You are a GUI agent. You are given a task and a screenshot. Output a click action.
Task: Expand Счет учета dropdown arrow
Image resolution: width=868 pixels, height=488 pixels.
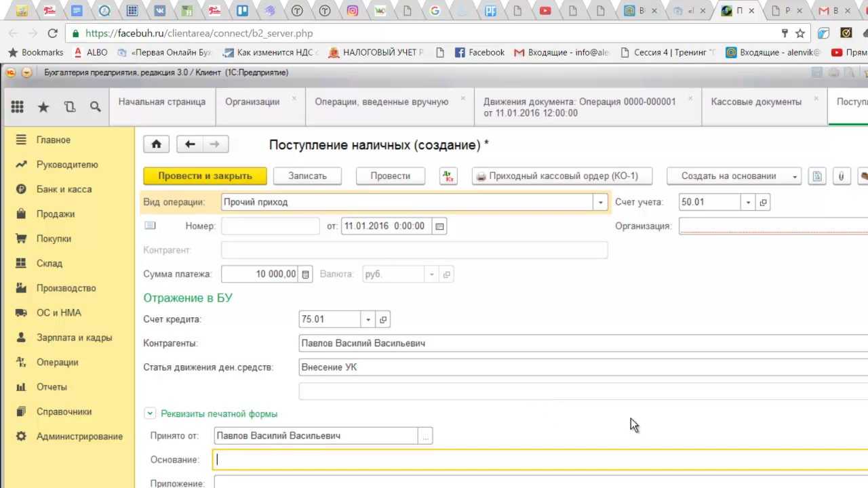click(x=749, y=202)
